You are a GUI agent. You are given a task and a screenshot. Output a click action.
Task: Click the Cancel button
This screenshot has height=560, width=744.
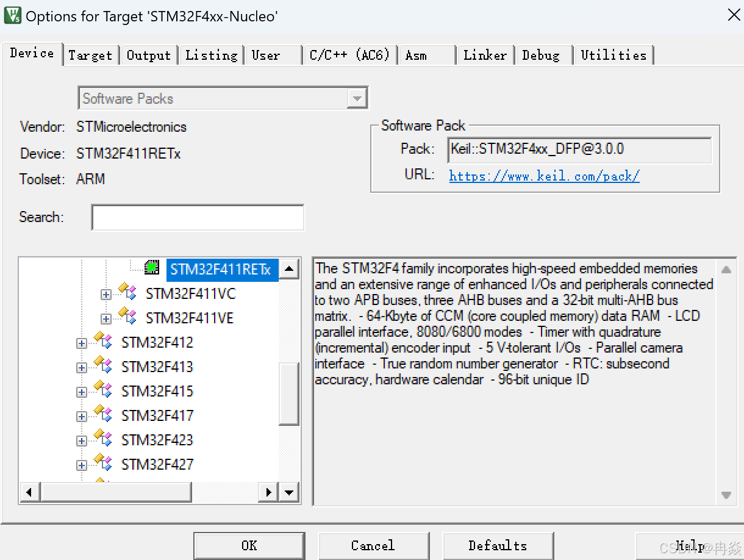[x=373, y=545]
